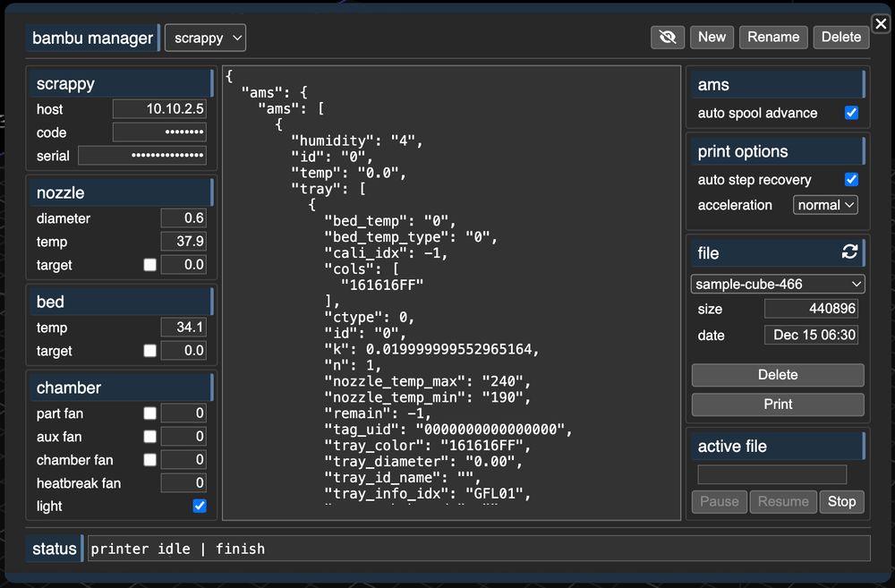The height and width of the screenshot is (588, 895).
Task: Click the "tray_info_idx": "GFL01" line
Action: pos(428,493)
